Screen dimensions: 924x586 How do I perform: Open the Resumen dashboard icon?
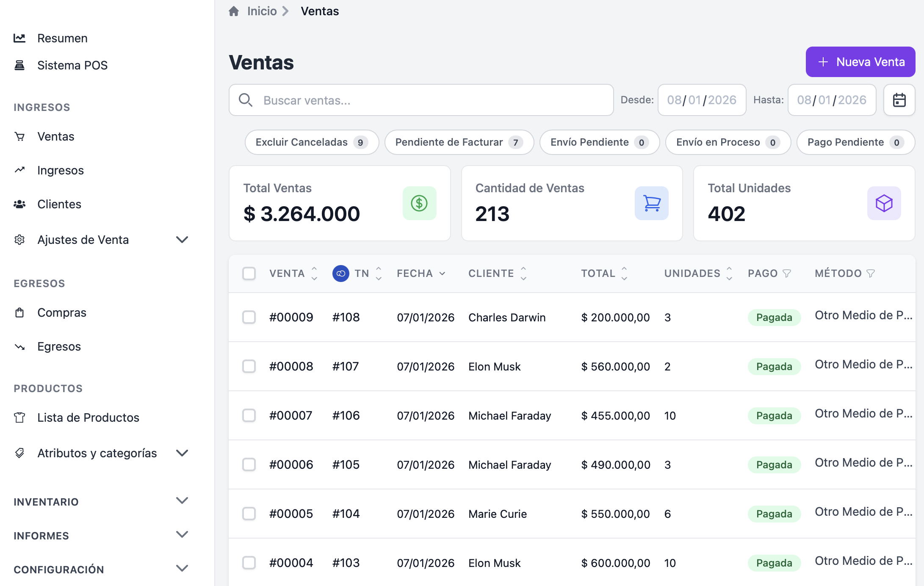tap(19, 38)
